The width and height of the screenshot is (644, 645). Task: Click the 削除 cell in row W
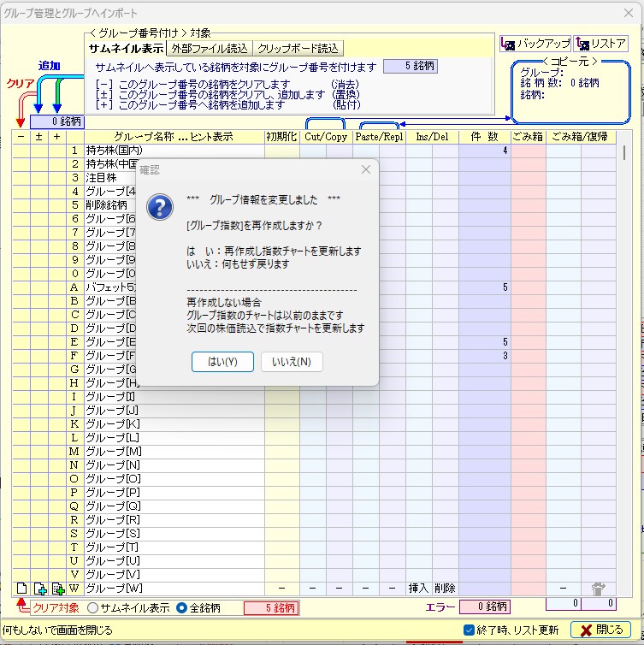click(445, 589)
